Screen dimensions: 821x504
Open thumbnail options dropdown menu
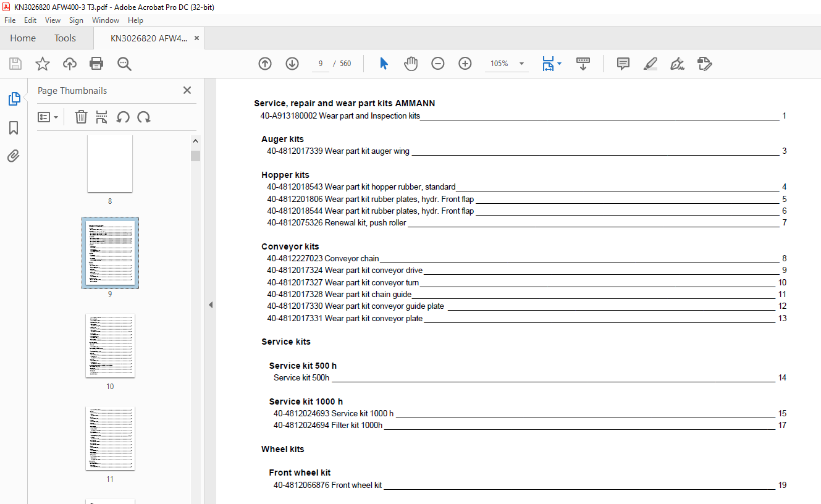coord(48,117)
